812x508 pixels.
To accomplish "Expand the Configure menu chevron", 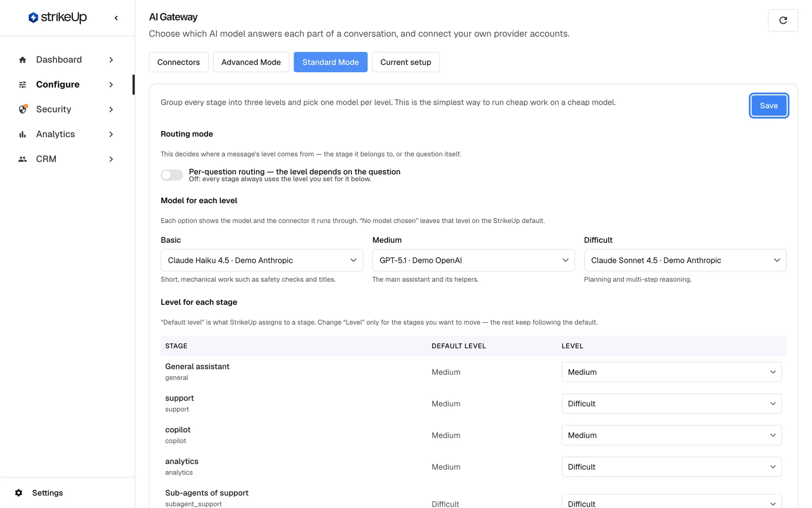I will point(111,84).
